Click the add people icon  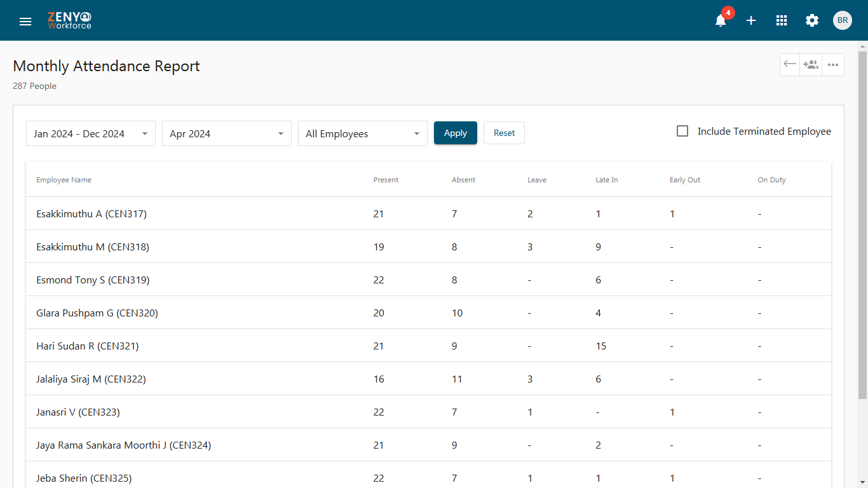tap(811, 64)
